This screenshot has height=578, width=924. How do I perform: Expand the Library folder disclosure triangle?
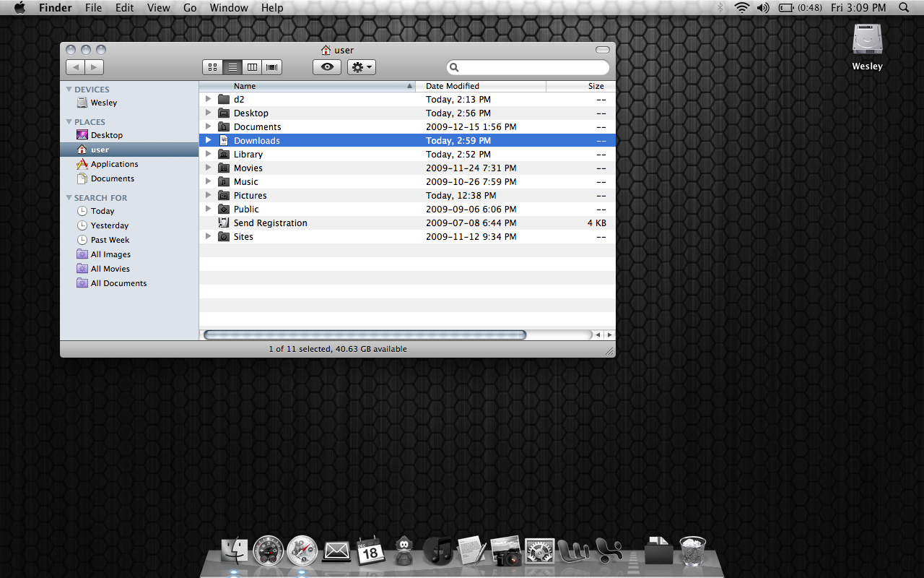tap(208, 154)
